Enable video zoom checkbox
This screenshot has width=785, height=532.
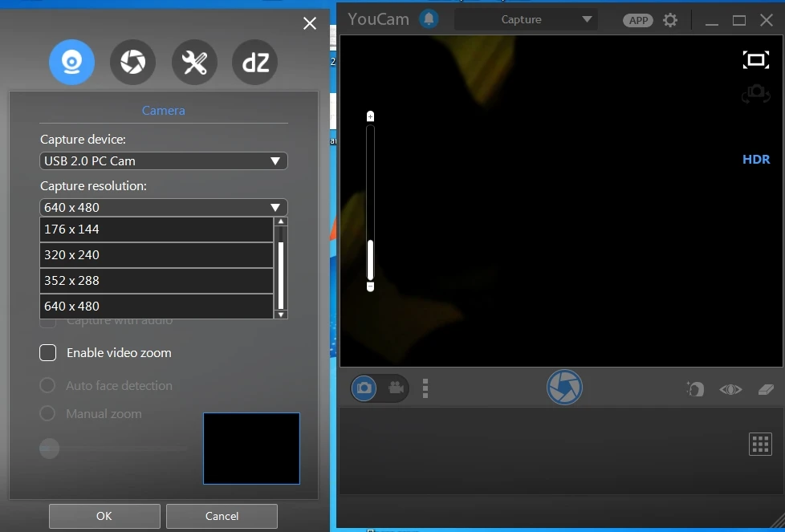(x=48, y=353)
